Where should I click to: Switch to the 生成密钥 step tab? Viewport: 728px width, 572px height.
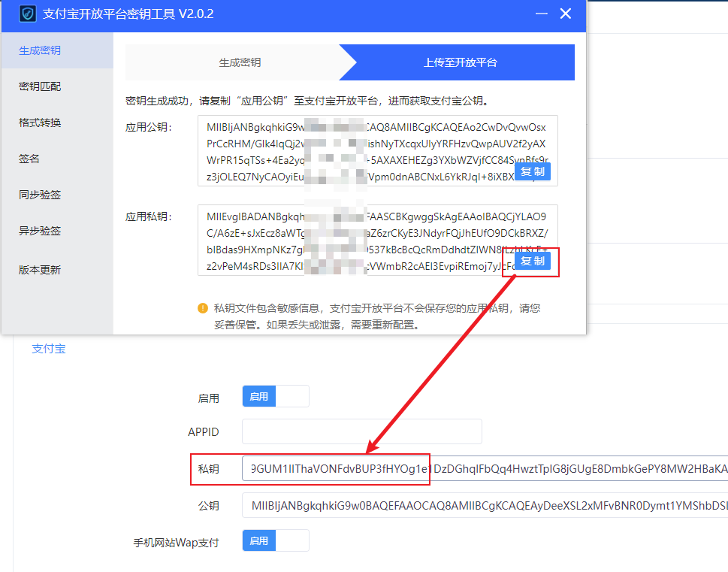240,62
